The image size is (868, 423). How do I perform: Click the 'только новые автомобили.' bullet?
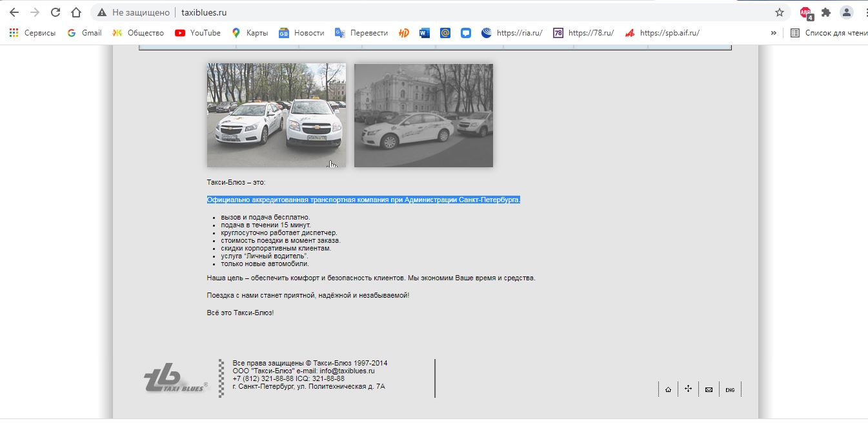click(x=265, y=263)
